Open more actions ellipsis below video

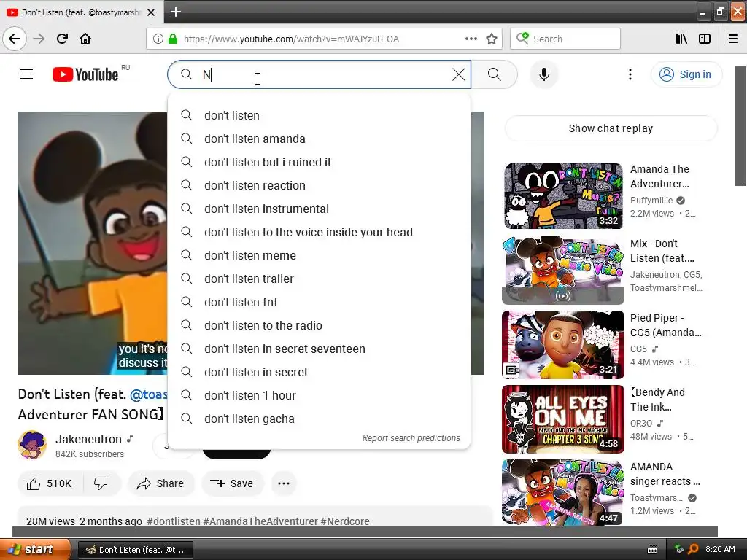(284, 483)
